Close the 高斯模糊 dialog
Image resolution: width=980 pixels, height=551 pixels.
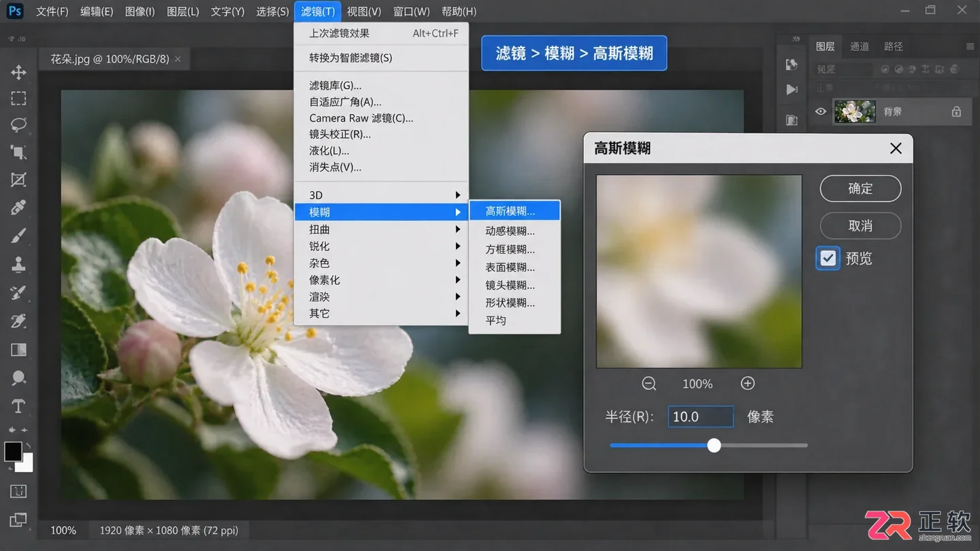pyautogui.click(x=896, y=148)
